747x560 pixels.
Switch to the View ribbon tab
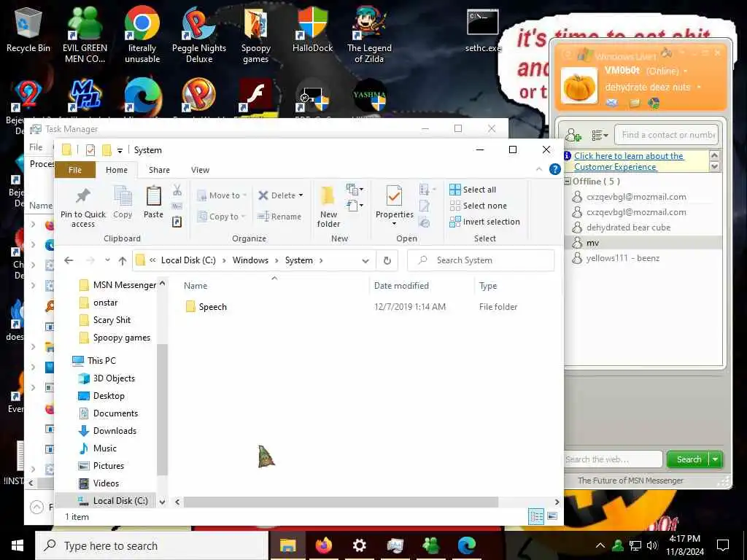click(200, 170)
